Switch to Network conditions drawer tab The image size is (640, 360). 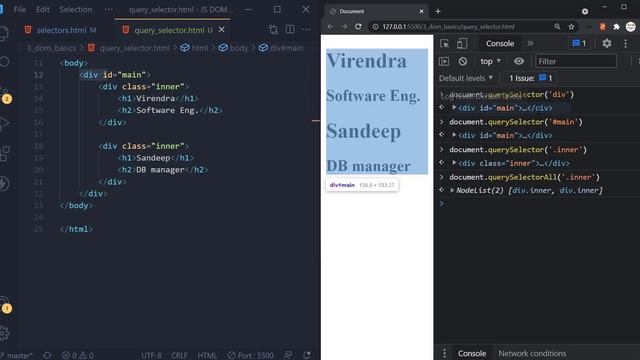pos(532,353)
